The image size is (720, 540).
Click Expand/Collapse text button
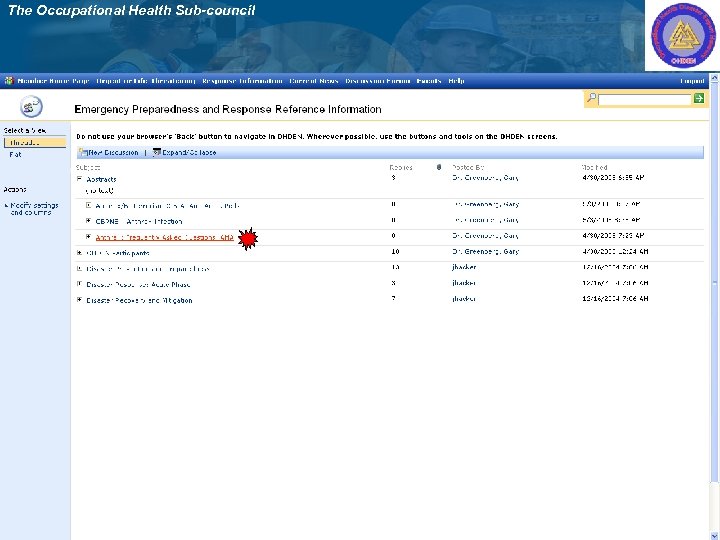click(189, 152)
